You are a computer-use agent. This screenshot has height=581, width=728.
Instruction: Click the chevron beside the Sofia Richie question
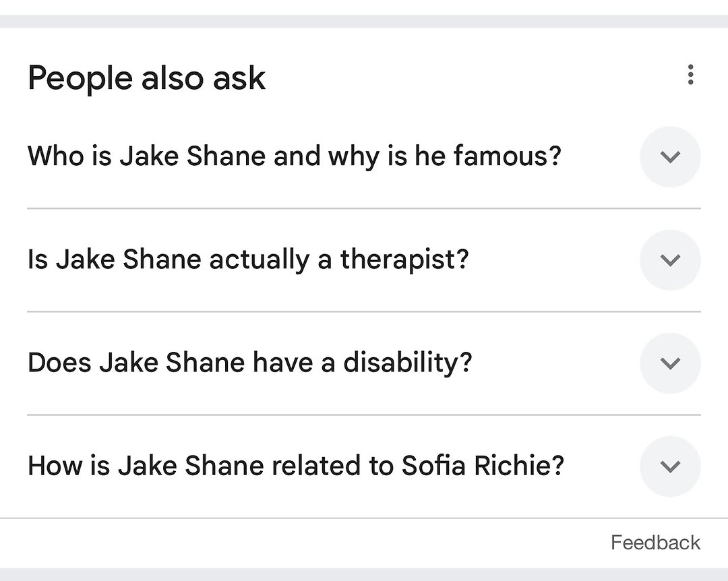(670, 466)
